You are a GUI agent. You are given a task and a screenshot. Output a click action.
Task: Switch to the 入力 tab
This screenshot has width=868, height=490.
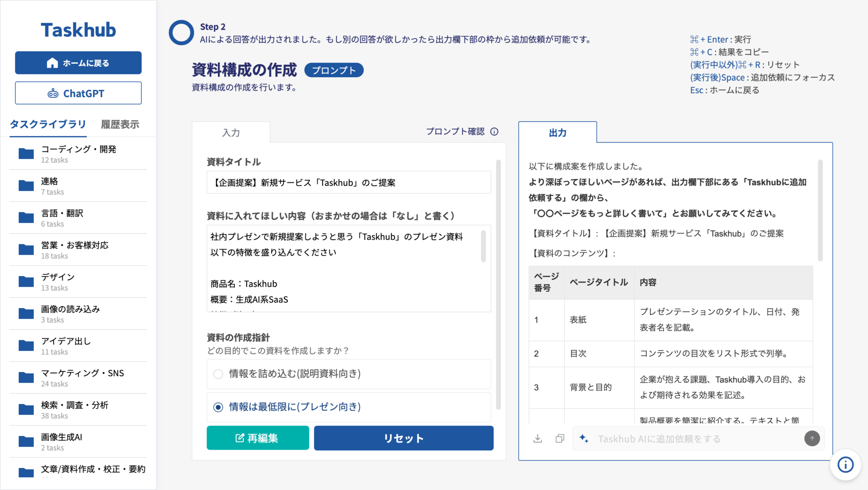[231, 132]
